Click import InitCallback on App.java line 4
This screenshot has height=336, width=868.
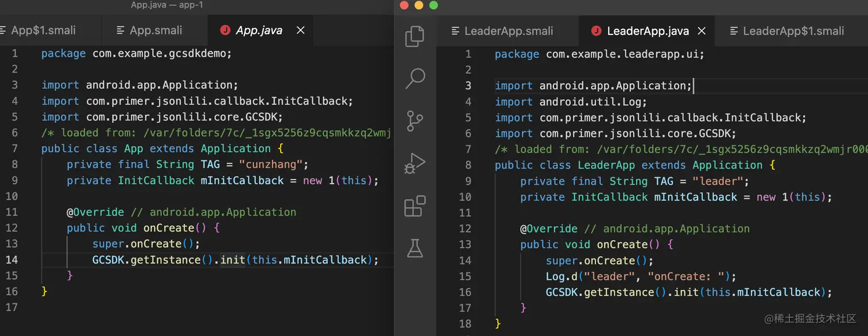(197, 101)
